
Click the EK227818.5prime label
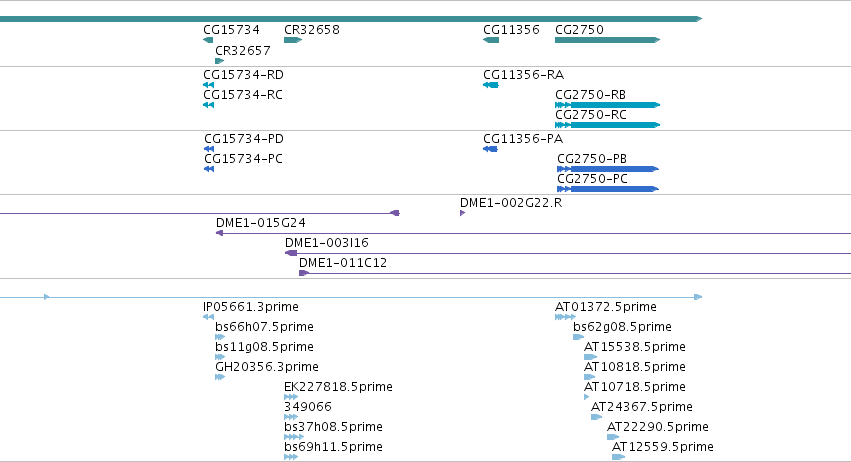pos(338,387)
